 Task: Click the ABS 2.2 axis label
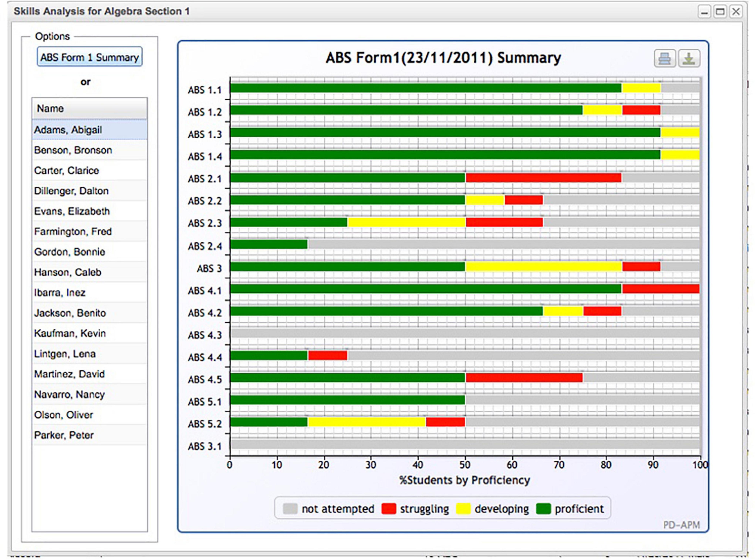point(205,201)
